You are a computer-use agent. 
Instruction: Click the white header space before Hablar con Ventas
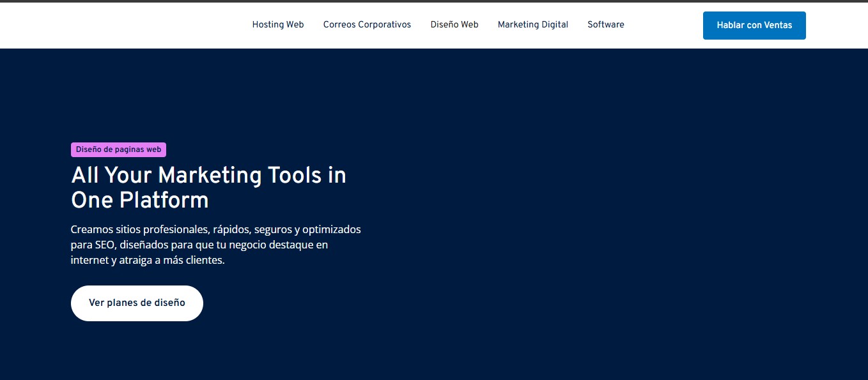pyautogui.click(x=665, y=25)
